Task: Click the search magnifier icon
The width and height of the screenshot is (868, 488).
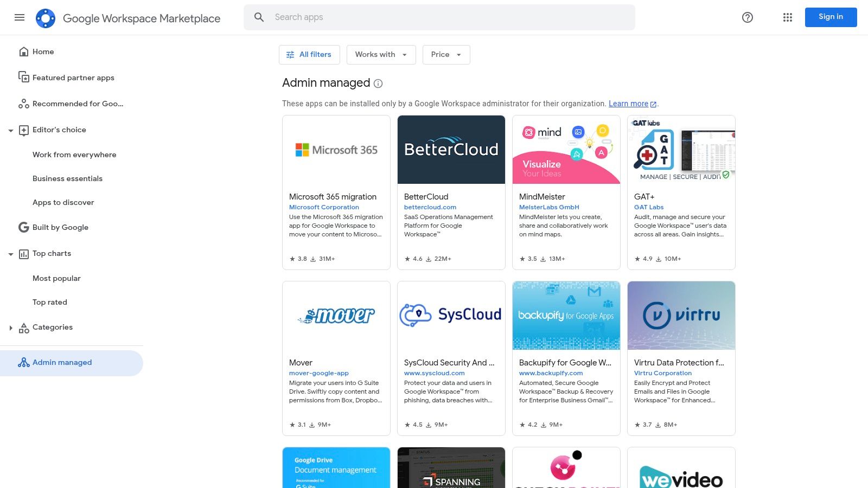Action: 259,17
